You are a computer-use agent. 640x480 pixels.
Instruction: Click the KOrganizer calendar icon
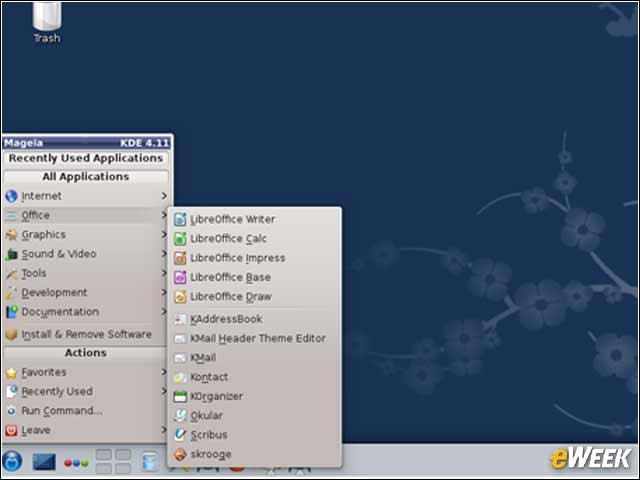180,396
